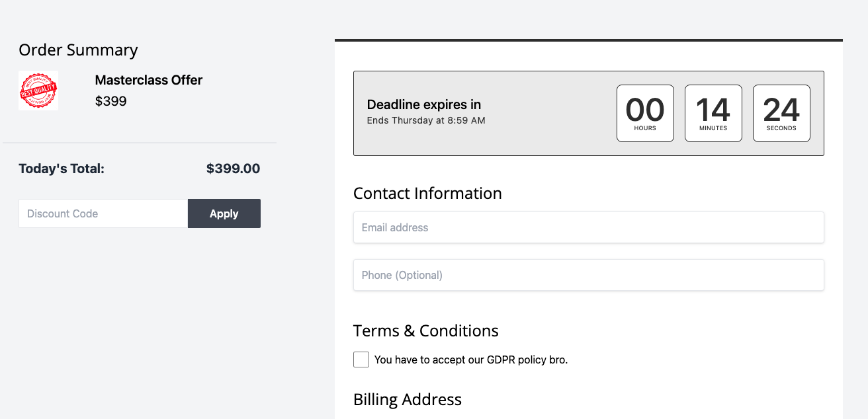Click the Contact Information heading

427,193
